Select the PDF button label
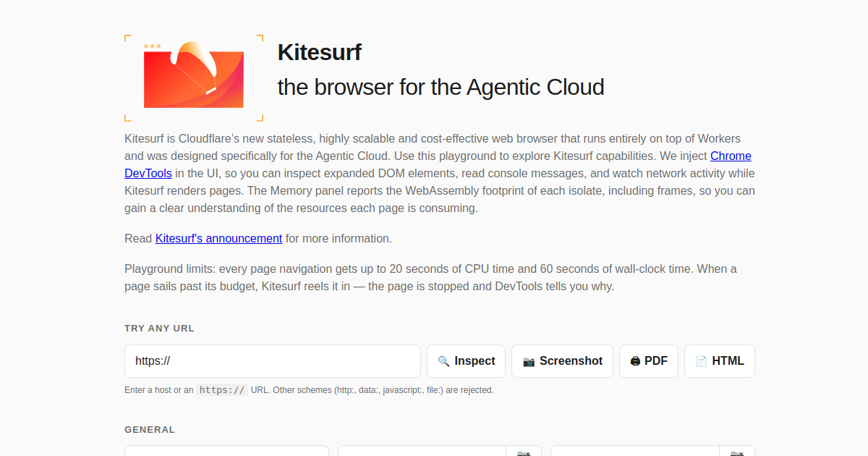 656,361
